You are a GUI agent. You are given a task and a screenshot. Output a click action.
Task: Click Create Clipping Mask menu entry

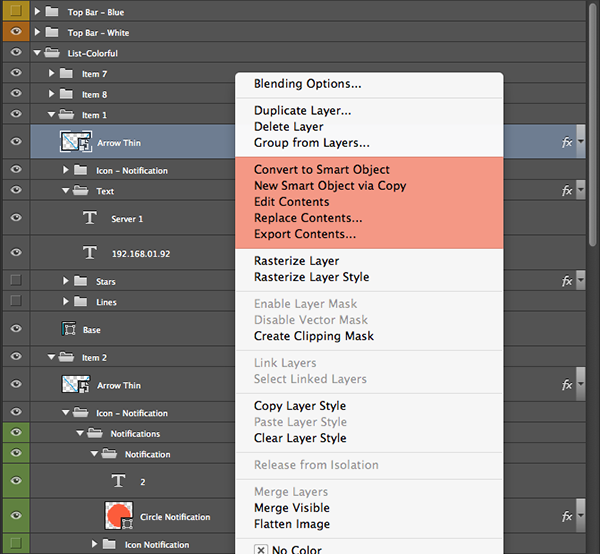[313, 336]
